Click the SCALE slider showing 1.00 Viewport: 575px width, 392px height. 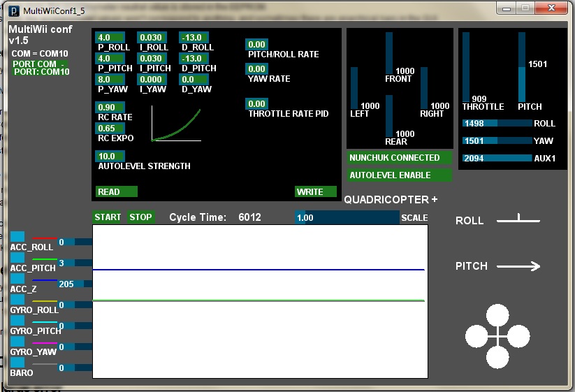tap(347, 217)
